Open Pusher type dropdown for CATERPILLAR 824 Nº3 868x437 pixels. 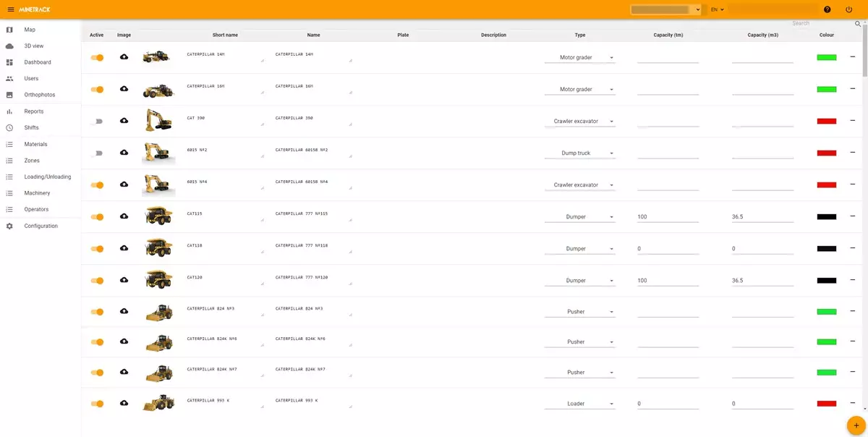point(580,312)
